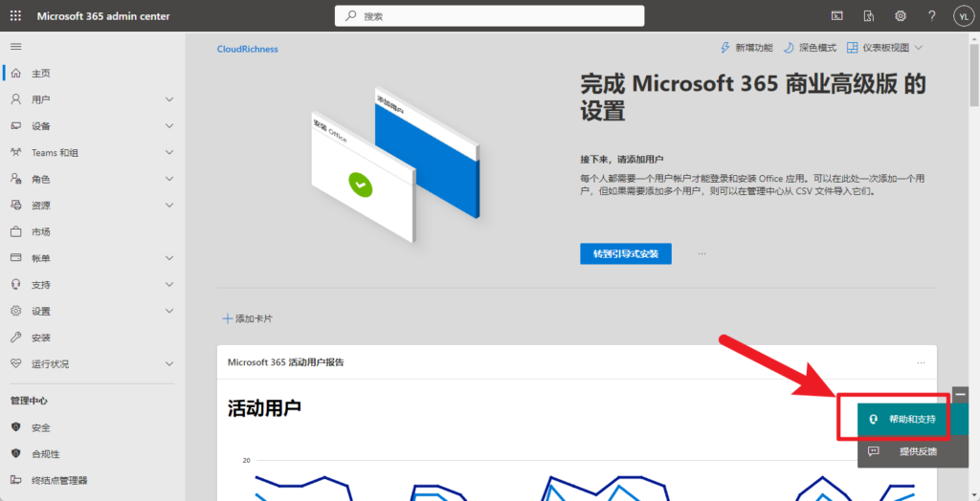
Task: Open the help question mark icon
Action: pyautogui.click(x=931, y=16)
